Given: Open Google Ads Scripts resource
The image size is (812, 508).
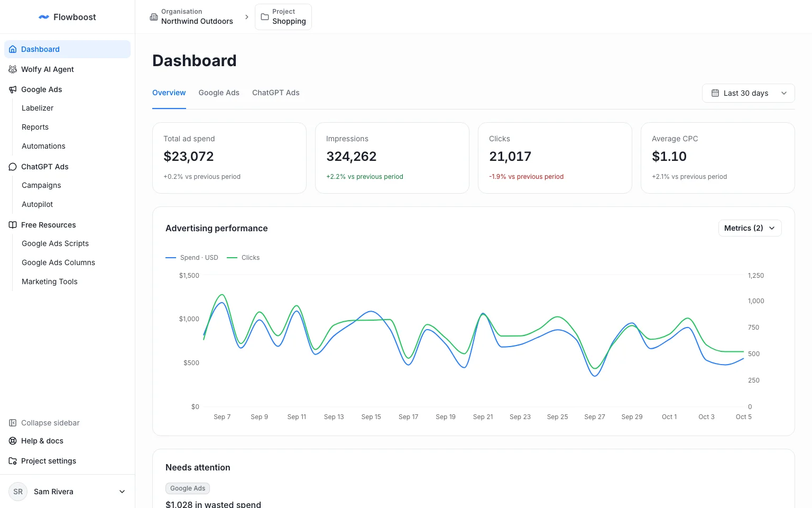Looking at the screenshot, I should pos(55,243).
